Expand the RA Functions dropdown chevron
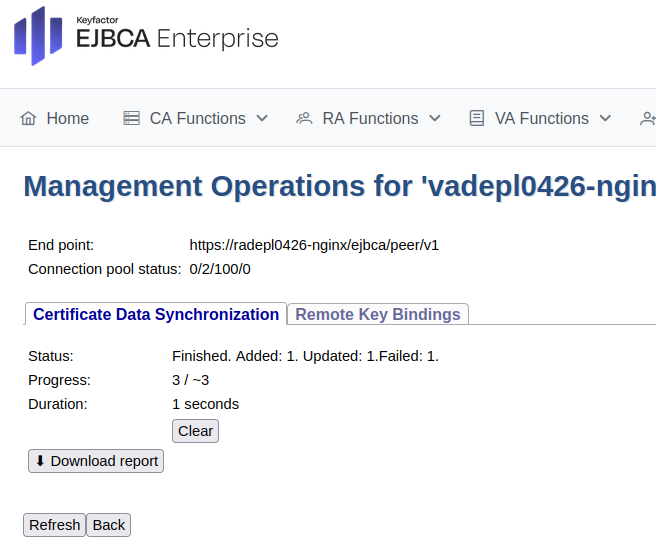 (435, 118)
